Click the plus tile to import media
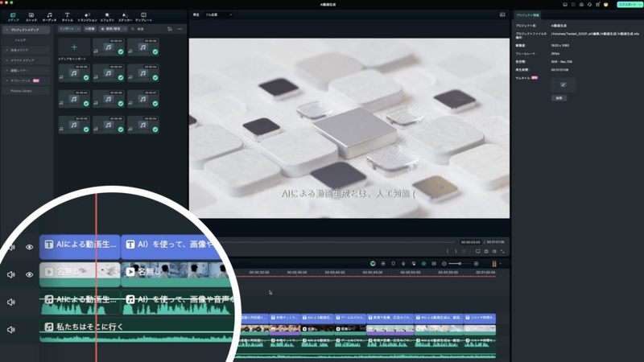Screen dimensions: 644x362 pyautogui.click(x=74, y=47)
